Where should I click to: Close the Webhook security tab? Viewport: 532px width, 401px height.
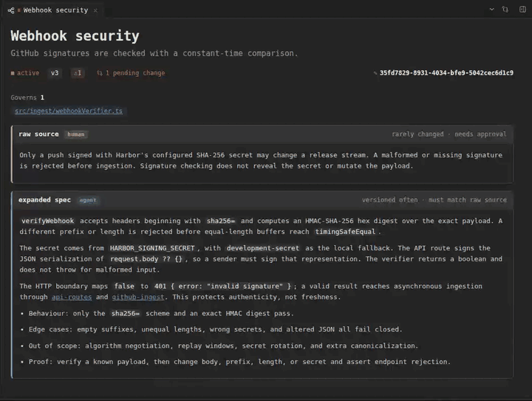point(95,10)
